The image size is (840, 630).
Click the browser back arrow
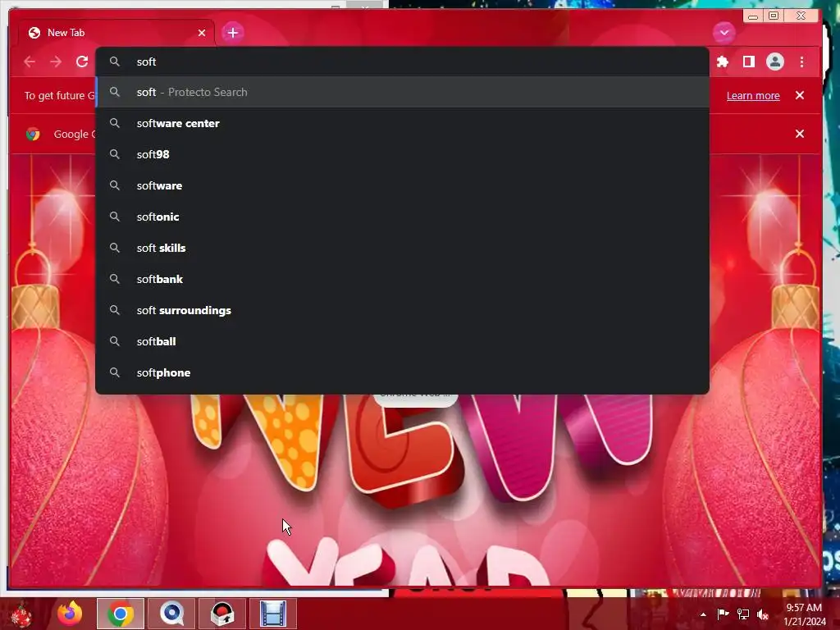point(30,62)
